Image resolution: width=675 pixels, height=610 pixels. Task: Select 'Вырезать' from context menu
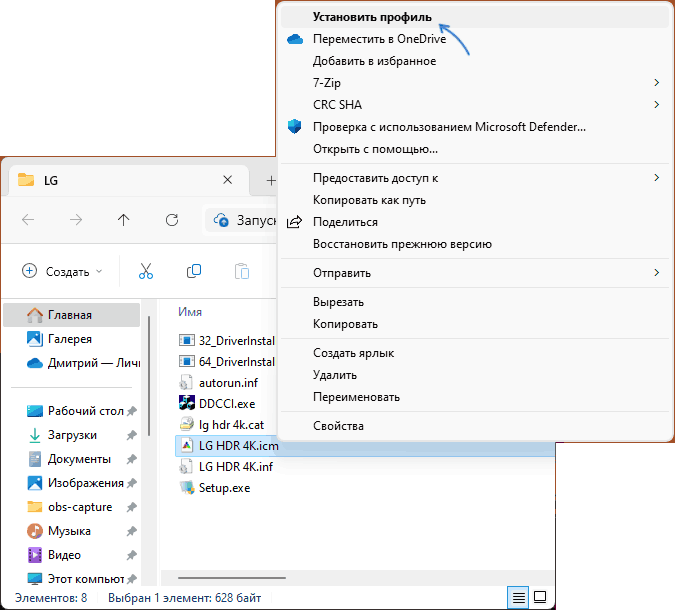click(x=475, y=302)
